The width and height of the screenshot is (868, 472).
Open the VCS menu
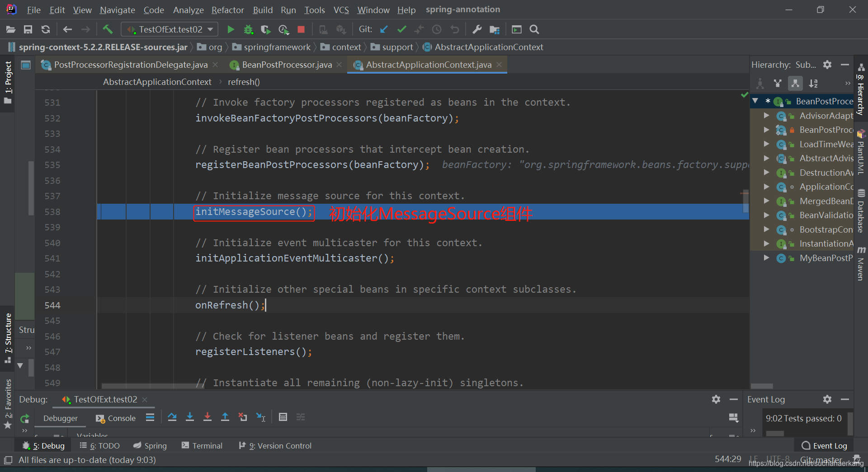pyautogui.click(x=341, y=10)
